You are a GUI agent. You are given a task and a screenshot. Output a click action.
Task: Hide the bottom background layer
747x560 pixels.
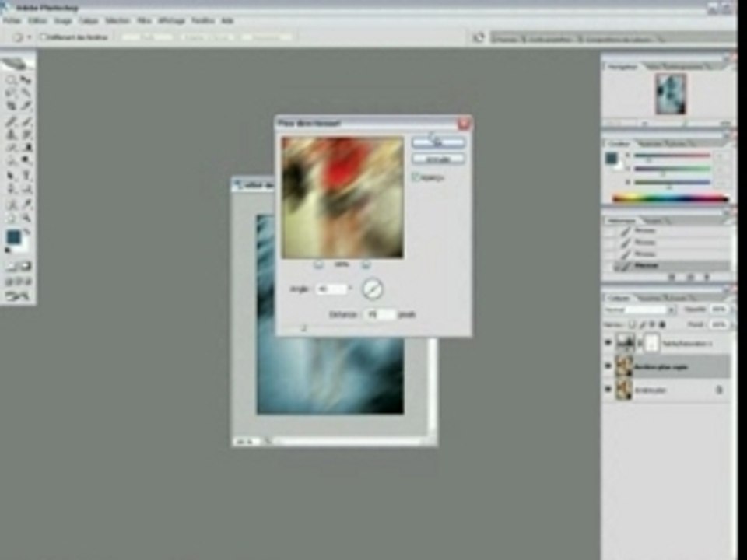click(608, 389)
